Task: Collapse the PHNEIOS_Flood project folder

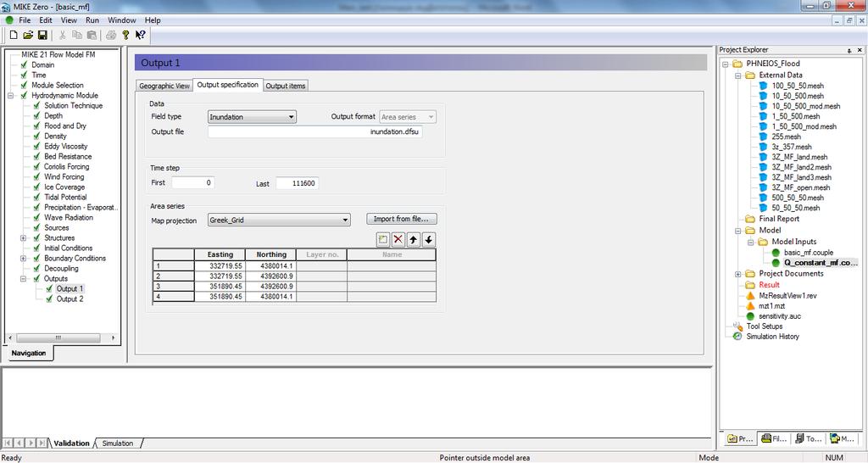Action: (726, 64)
